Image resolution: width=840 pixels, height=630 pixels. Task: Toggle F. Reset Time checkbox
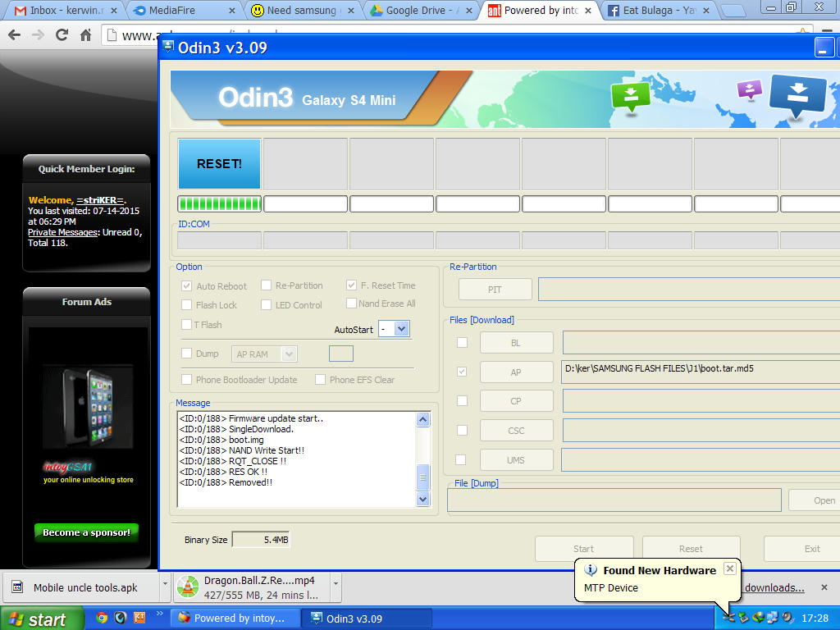tap(351, 285)
